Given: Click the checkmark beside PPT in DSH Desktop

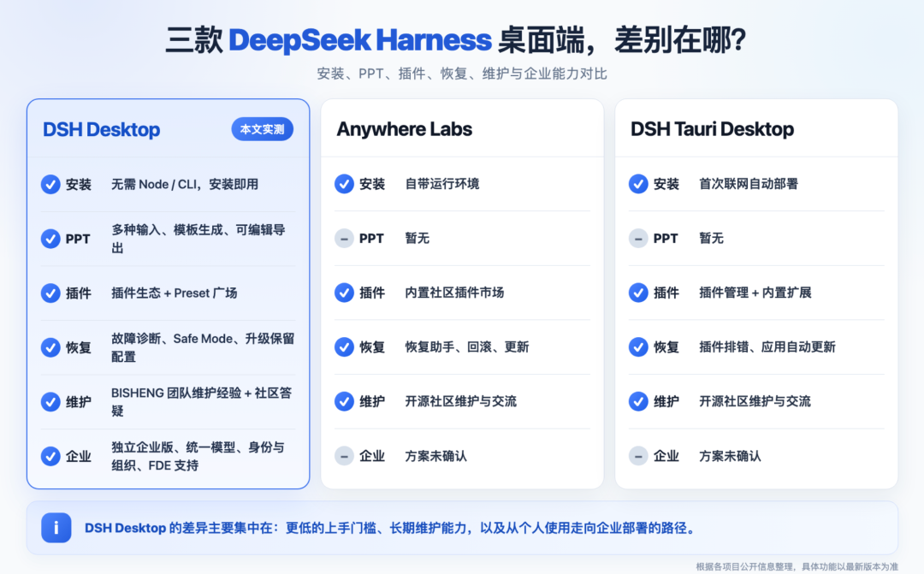Looking at the screenshot, I should pos(50,239).
